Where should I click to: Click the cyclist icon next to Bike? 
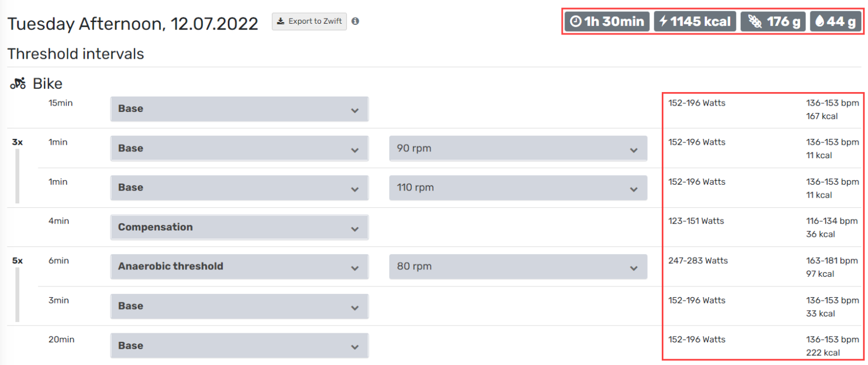point(18,84)
